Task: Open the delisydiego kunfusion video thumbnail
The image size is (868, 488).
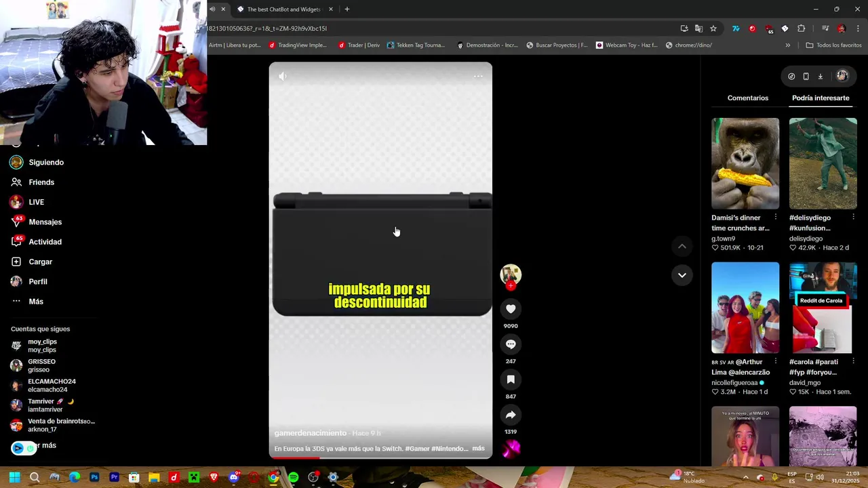Action: pos(823,163)
